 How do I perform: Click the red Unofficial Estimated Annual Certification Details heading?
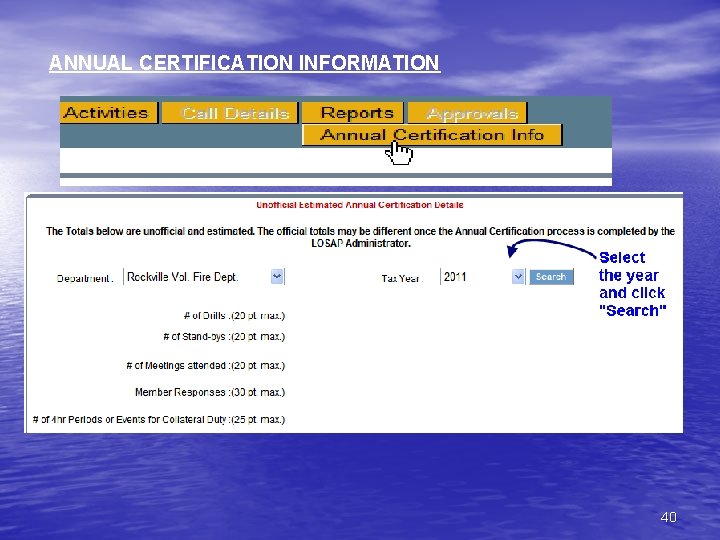pos(360,205)
